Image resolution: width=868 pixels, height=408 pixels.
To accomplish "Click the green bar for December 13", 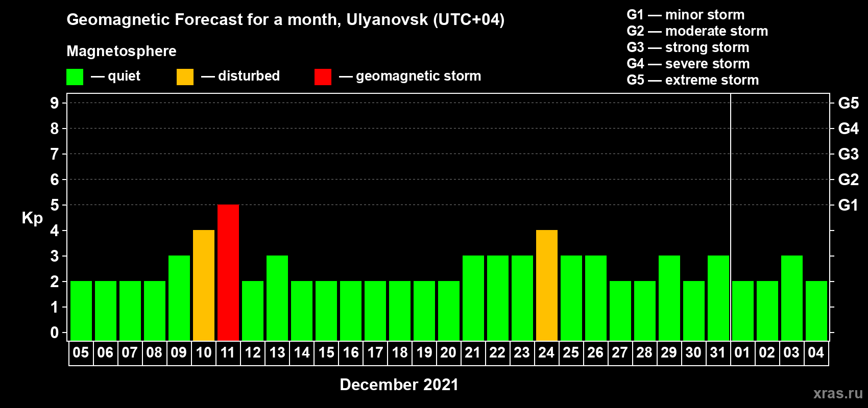I will coord(277,298).
